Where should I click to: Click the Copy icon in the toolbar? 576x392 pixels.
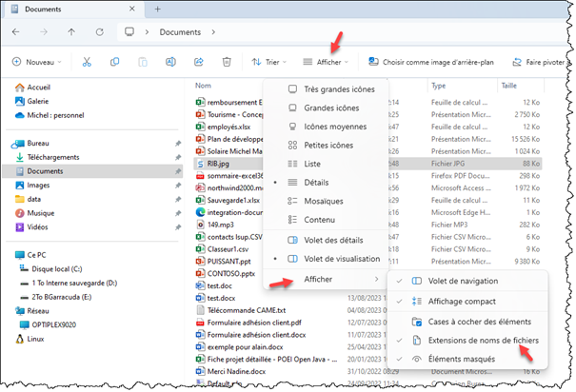(114, 62)
